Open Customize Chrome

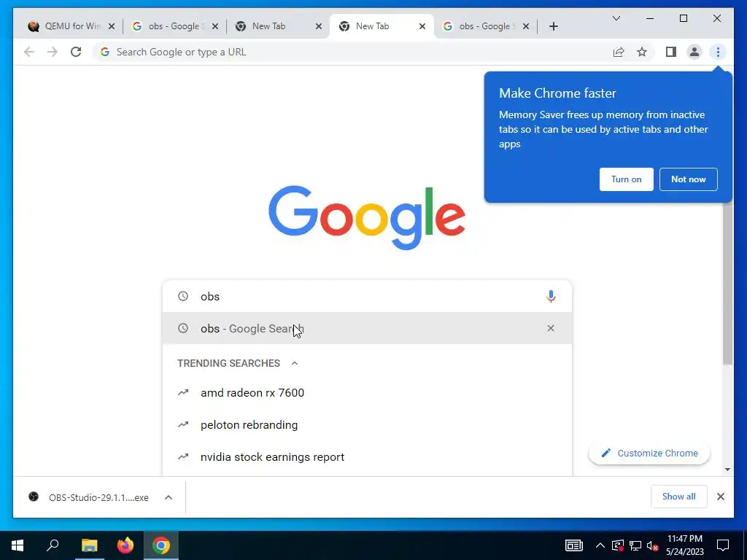[649, 453]
